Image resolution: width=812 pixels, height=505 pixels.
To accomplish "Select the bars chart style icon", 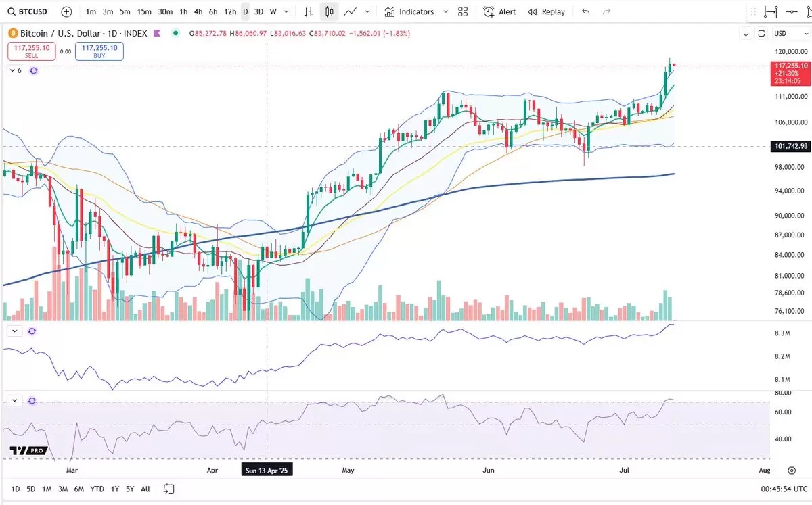I will coord(309,11).
